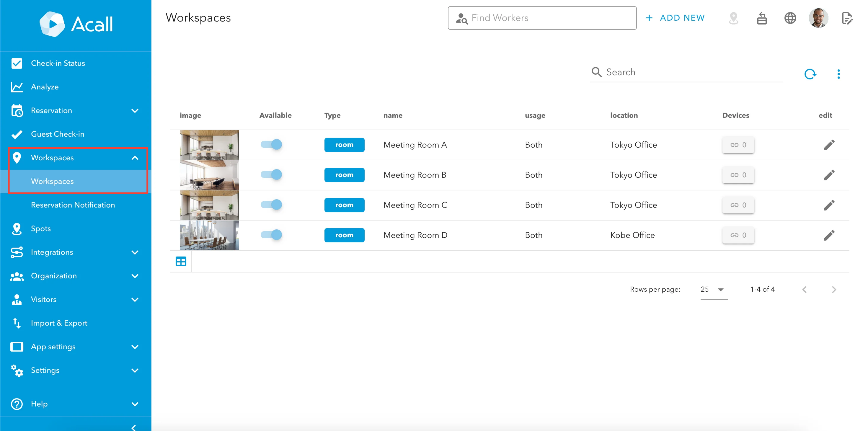Refresh the workspaces table
The height and width of the screenshot is (431, 868).
(x=810, y=74)
